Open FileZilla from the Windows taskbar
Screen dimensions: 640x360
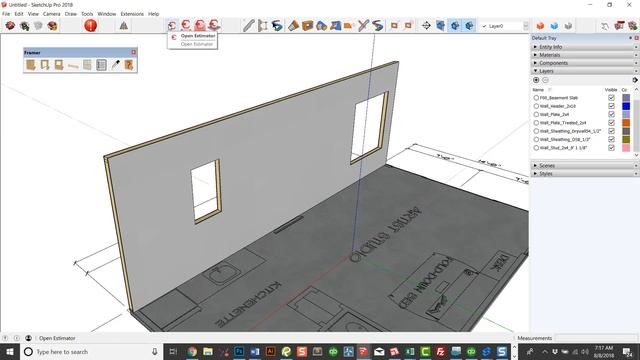click(x=440, y=351)
